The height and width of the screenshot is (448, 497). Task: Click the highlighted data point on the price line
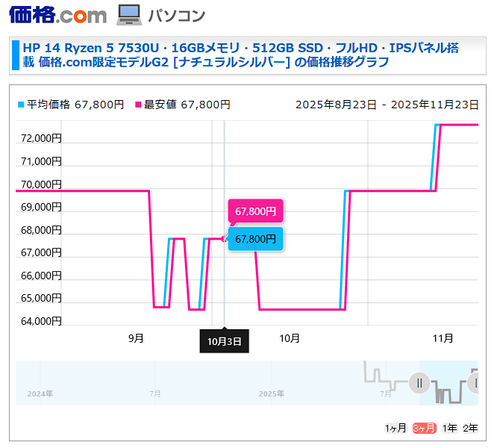[225, 239]
